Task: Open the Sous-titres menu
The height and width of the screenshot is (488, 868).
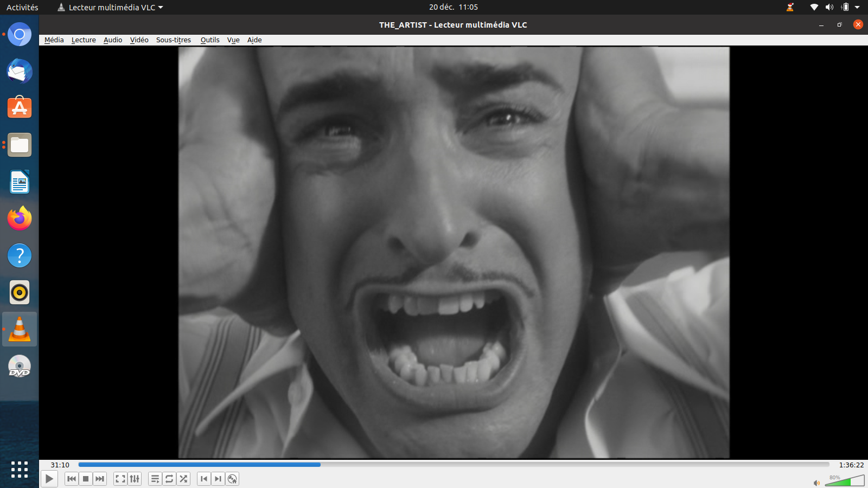Action: (x=173, y=40)
